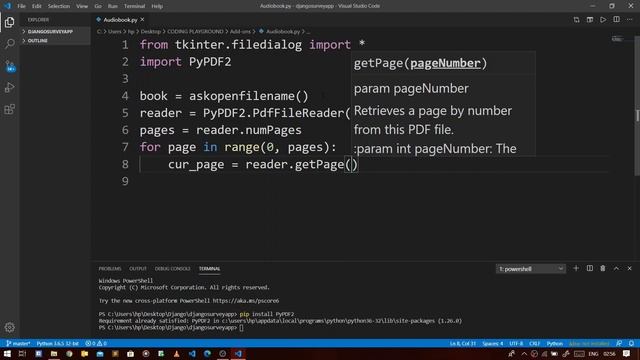Click master branch in status bar
Viewport: 640px width, 360px height.
18,343
